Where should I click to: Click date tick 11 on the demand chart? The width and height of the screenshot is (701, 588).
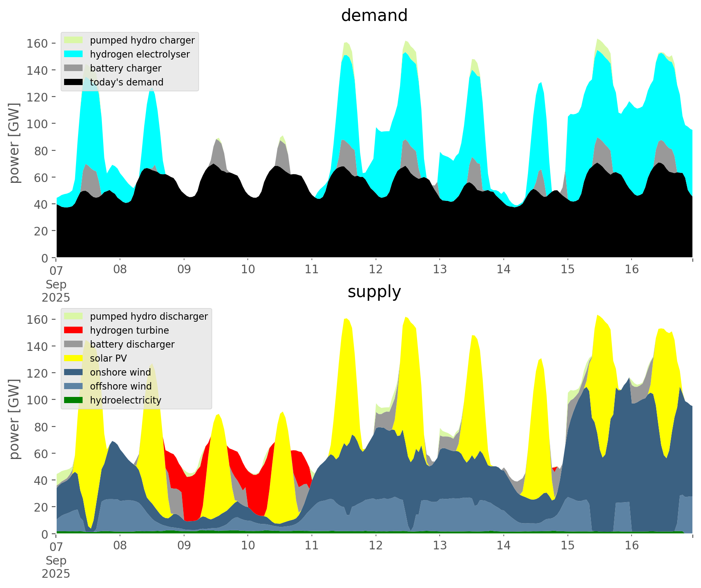click(x=312, y=270)
